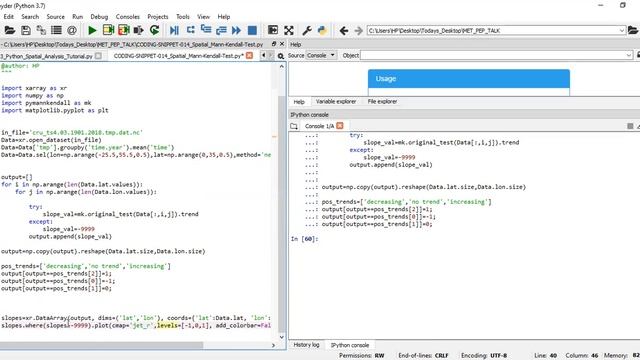Switch to Variable explorer tab

pos(336,102)
